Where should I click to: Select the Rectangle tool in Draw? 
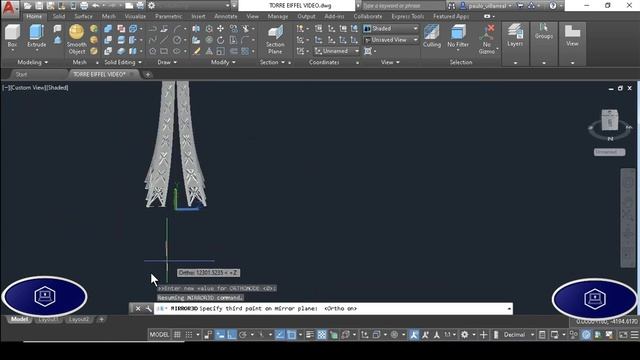pos(164,51)
